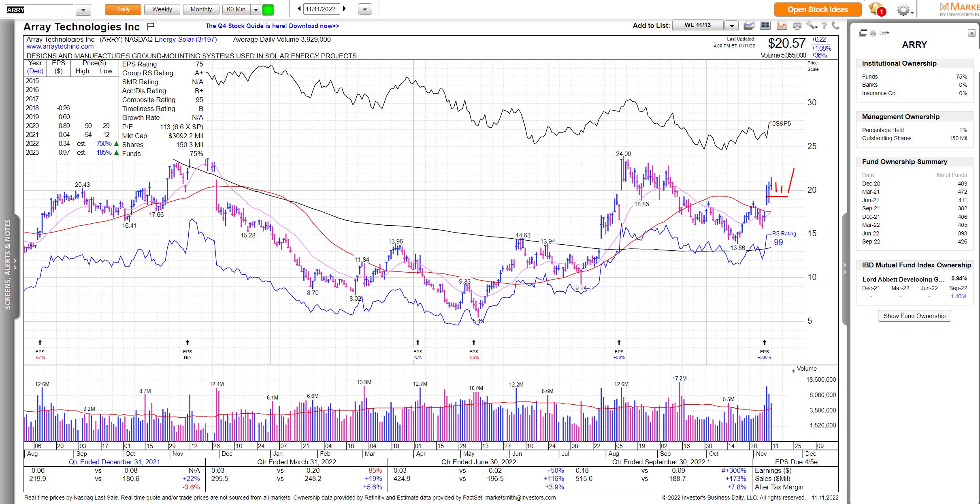Image resolution: width=980 pixels, height=504 pixels.
Task: Click the Show Fund Ownership button
Action: tap(914, 316)
